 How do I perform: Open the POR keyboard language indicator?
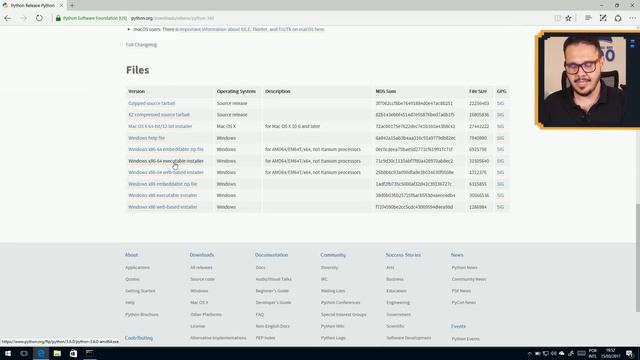coord(593,353)
